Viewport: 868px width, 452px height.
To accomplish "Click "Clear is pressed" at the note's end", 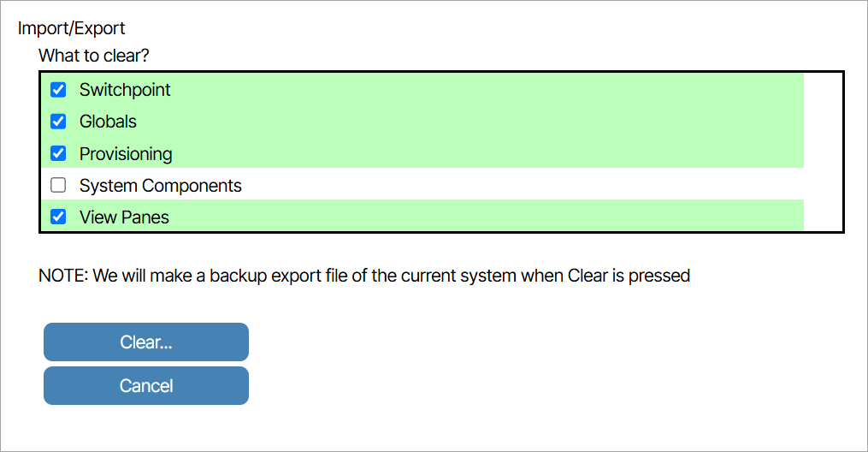I will tap(629, 277).
